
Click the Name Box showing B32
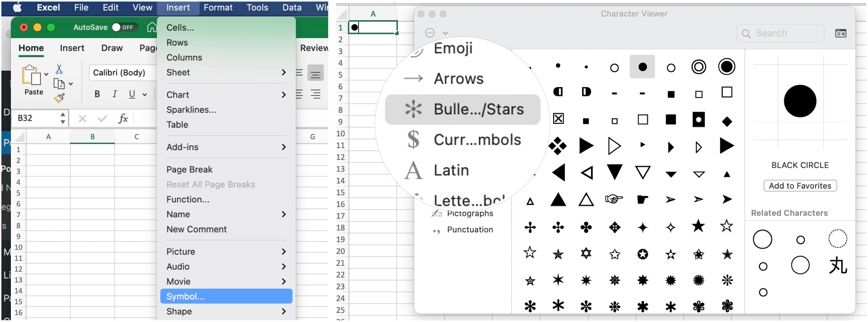pyautogui.click(x=36, y=118)
